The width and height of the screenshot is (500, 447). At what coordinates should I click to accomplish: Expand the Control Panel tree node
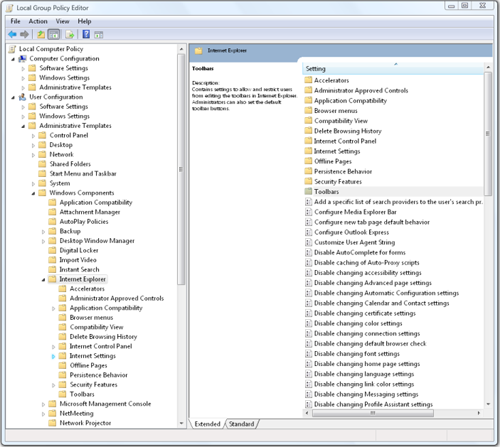pyautogui.click(x=33, y=136)
